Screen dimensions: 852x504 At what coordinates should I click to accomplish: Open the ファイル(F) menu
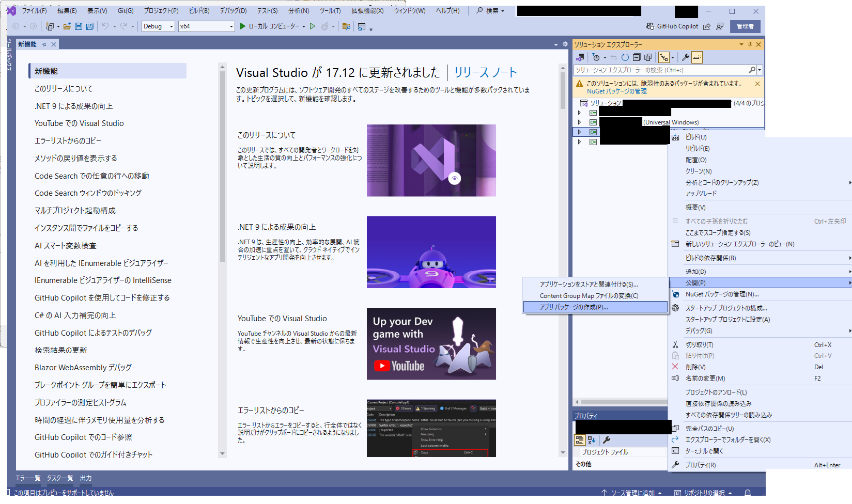pos(34,10)
